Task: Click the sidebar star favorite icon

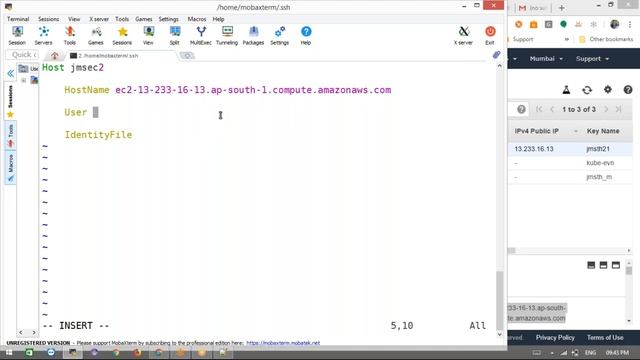Action: pos(10,115)
